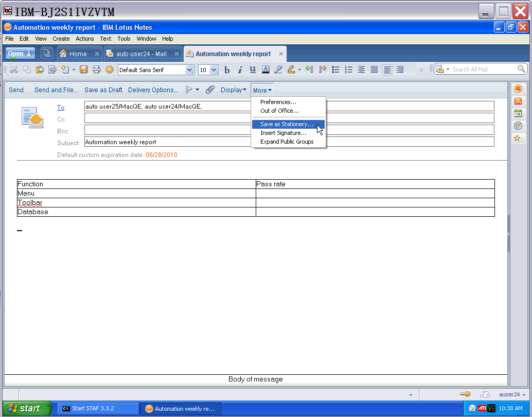Open the font size dropdown
532x417 pixels.
pos(214,70)
